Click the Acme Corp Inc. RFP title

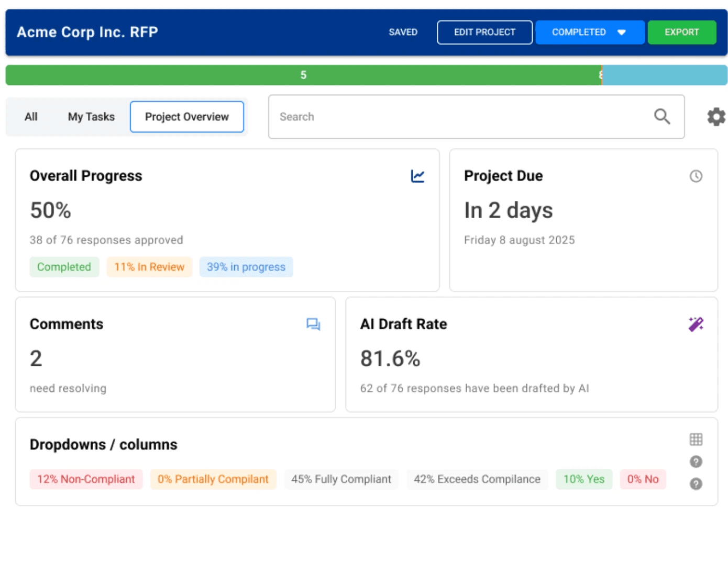tap(87, 32)
